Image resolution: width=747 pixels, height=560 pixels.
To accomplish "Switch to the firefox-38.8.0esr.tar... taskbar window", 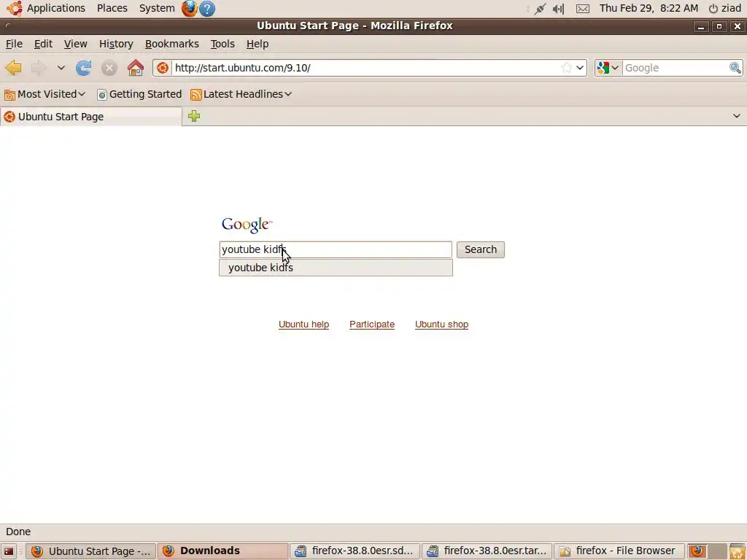I will click(487, 551).
